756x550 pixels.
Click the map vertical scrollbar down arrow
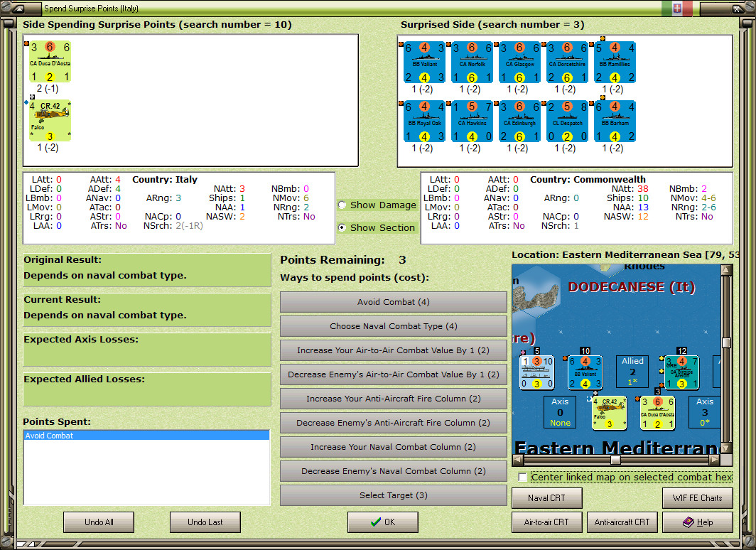click(x=726, y=448)
